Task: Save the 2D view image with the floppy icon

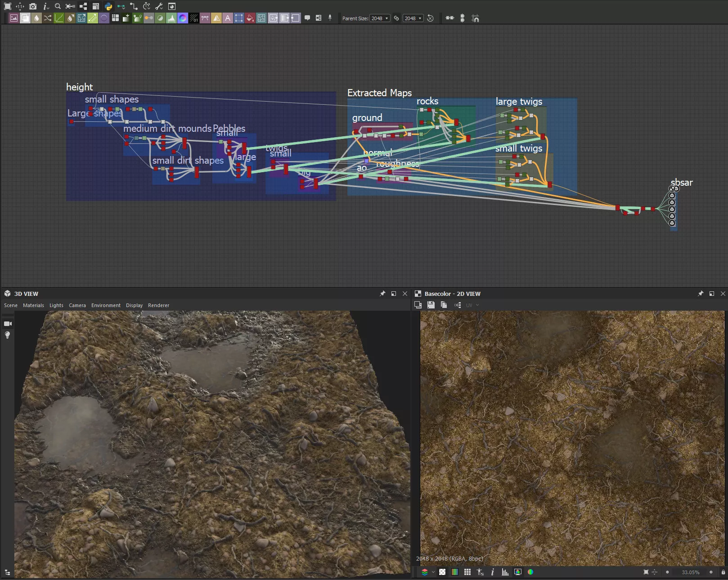Action: (x=431, y=305)
